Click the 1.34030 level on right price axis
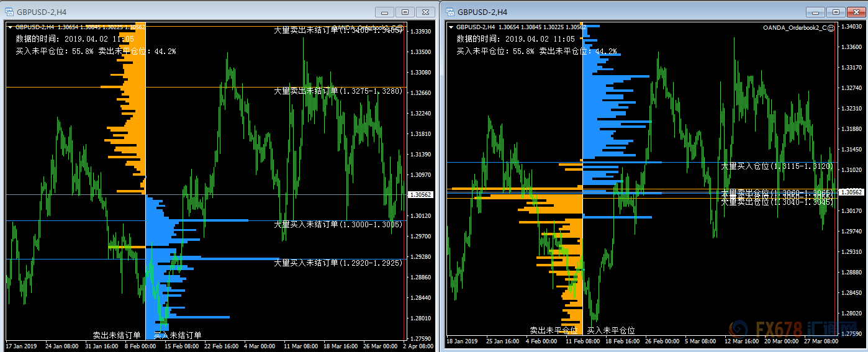Screen dimensions: 868x352 point(851,27)
